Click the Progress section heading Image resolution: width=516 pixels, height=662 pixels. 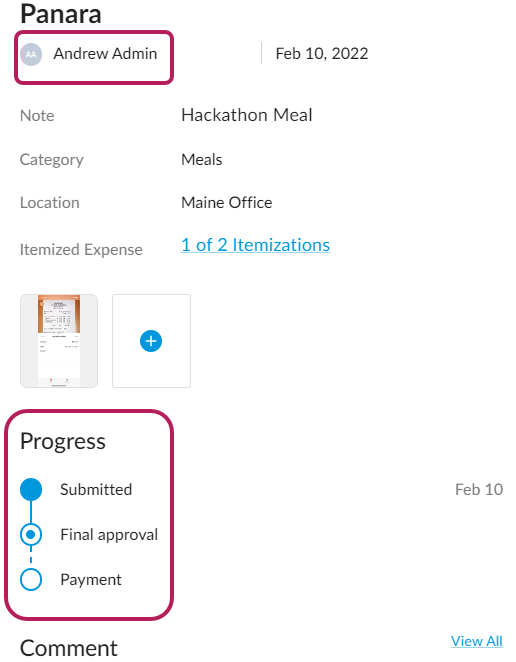[62, 442]
